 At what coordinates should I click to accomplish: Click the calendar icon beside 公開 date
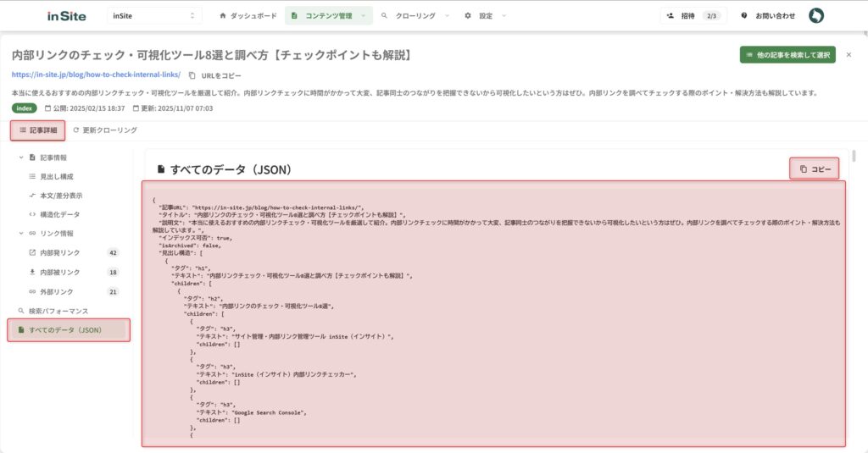coord(47,108)
